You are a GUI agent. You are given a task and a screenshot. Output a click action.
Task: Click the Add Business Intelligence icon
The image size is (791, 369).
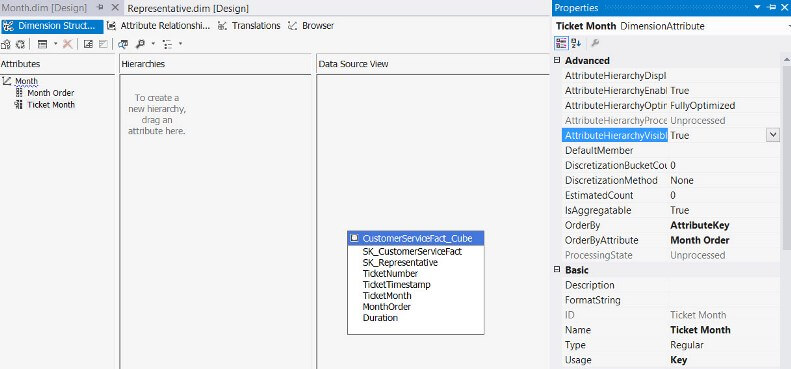88,44
